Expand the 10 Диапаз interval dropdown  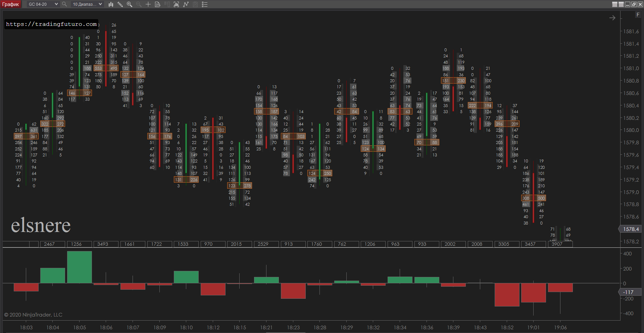click(87, 4)
